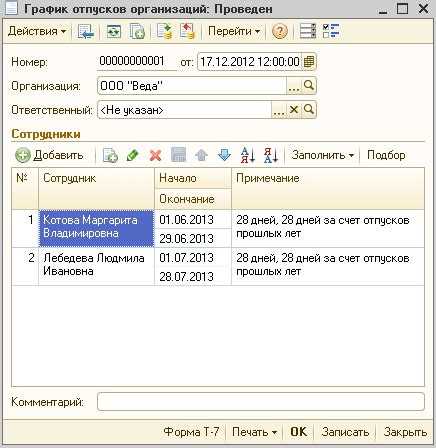Click inside the Комментарий text field
The width and height of the screenshot is (436, 448).
(x=261, y=402)
